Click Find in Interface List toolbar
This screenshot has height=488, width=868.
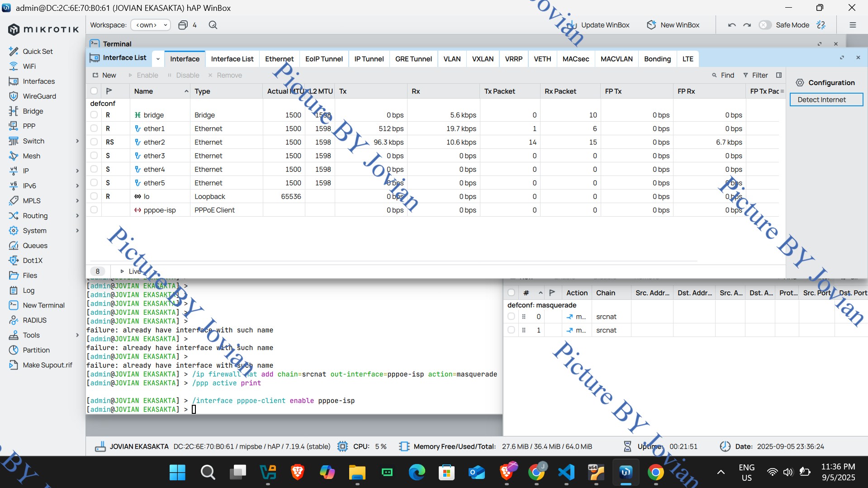[x=723, y=75]
